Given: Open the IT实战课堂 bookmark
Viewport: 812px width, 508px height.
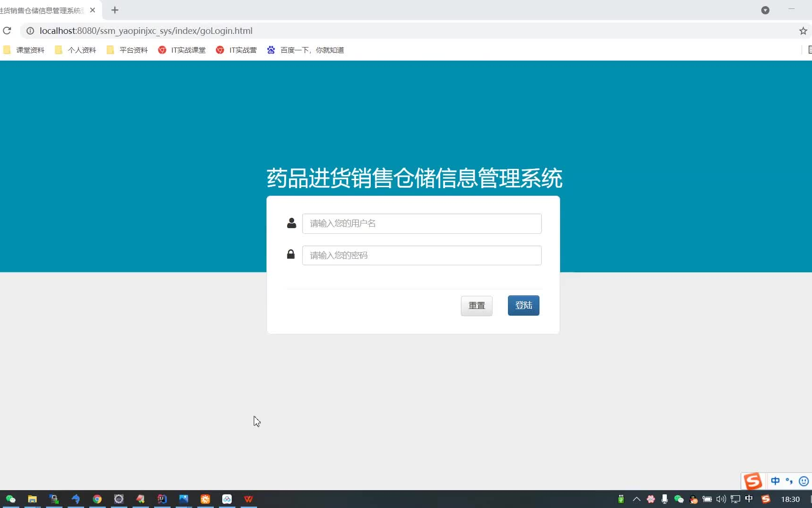Looking at the screenshot, I should pyautogui.click(x=182, y=50).
